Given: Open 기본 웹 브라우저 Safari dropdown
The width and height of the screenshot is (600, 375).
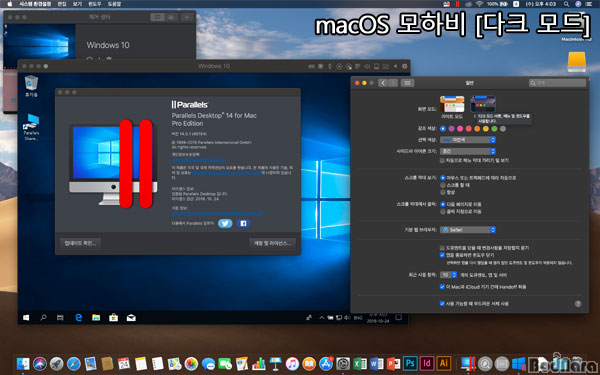Looking at the screenshot, I should click(x=468, y=230).
